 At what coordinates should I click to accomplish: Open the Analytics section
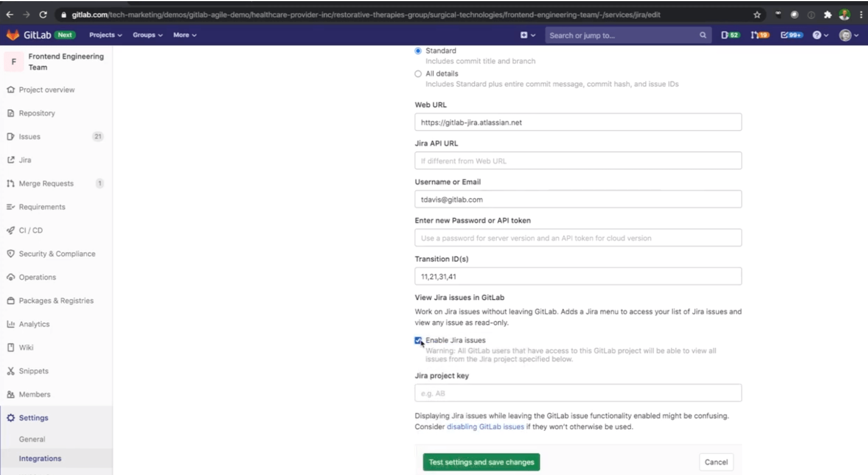[35, 324]
